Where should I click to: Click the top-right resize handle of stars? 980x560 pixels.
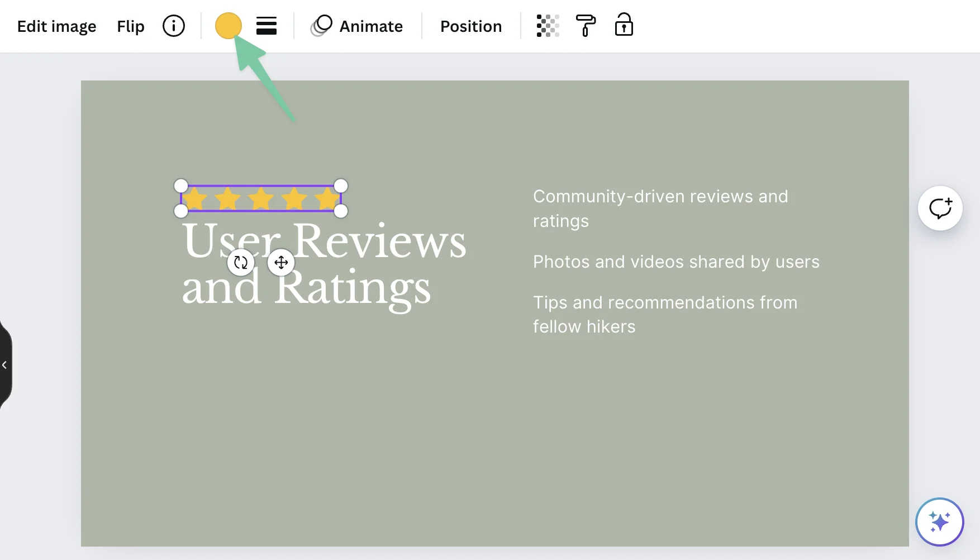tap(341, 186)
